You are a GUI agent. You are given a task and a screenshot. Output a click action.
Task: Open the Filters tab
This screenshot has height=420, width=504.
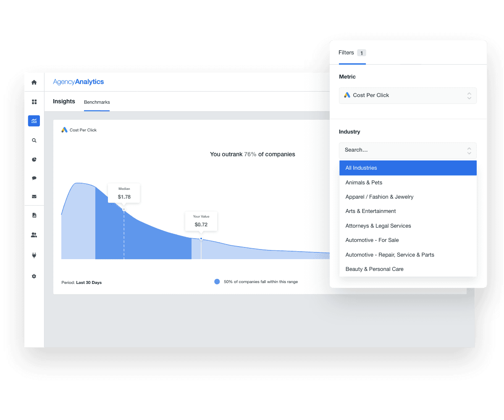click(346, 53)
